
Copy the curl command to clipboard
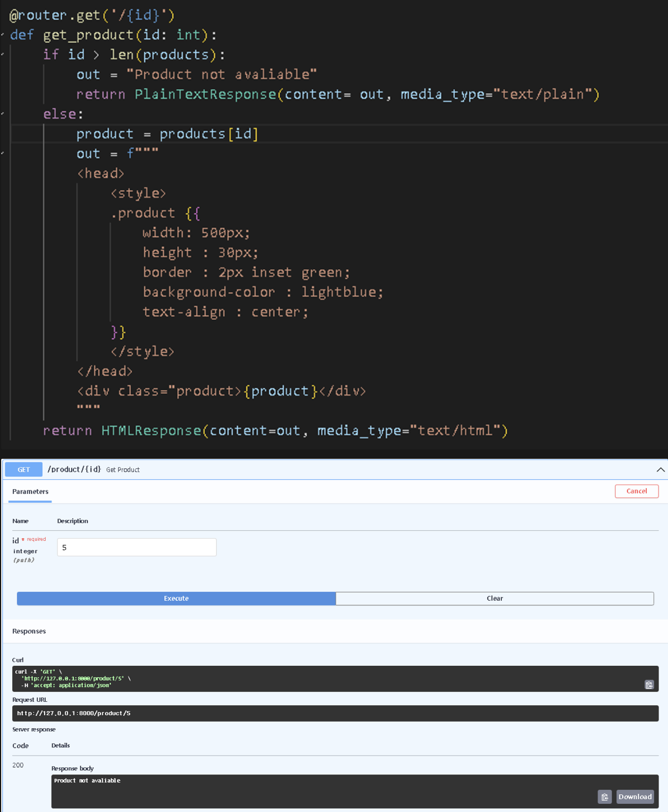(649, 685)
